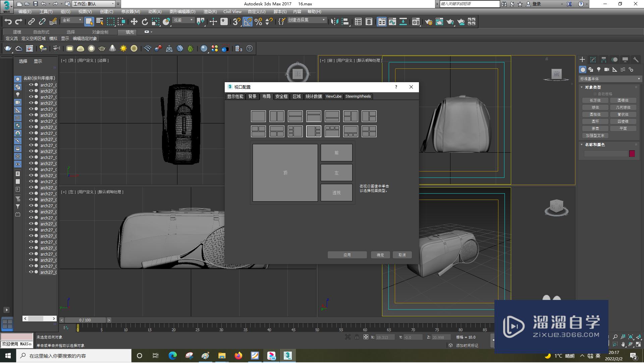Screen dimensions: 644x363
Task: Click the Mirror tool icon
Action: 334,22
